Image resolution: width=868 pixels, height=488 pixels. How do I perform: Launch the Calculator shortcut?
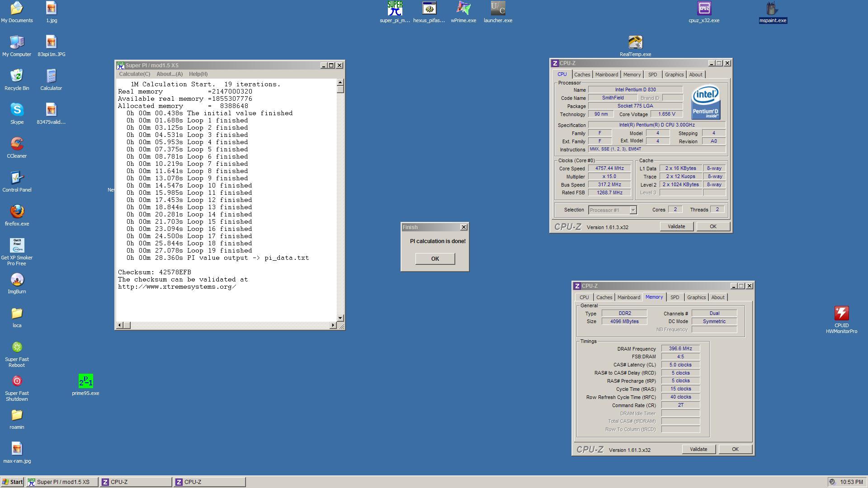[51, 80]
